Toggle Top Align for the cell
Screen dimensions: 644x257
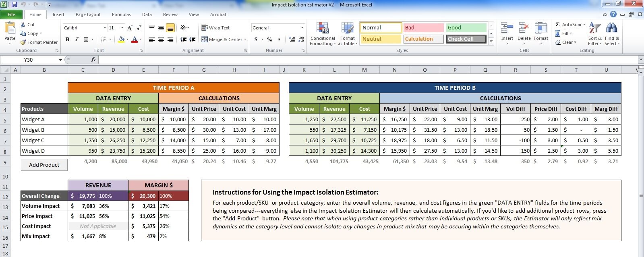[152, 28]
